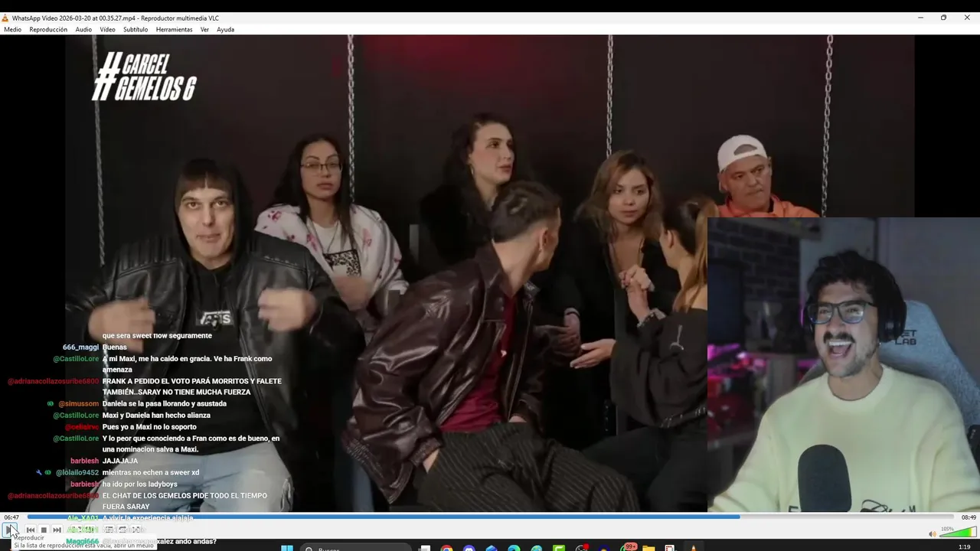This screenshot has width=980, height=551.
Task: Close the VLC window
Action: point(967,18)
